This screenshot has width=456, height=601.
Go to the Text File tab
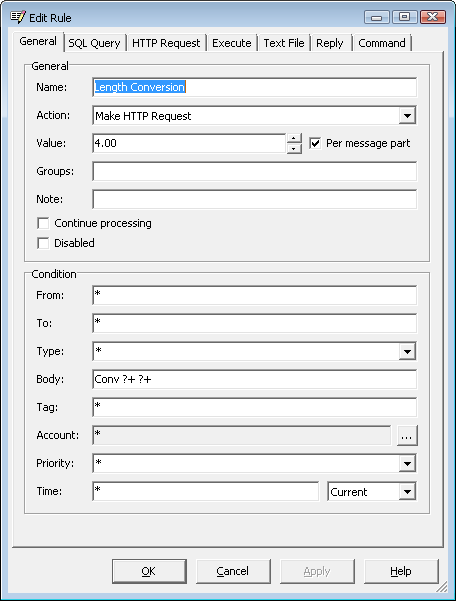[284, 43]
